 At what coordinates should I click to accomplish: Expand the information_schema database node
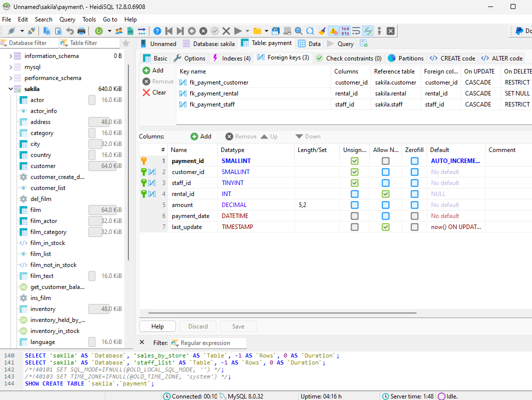pos(10,56)
